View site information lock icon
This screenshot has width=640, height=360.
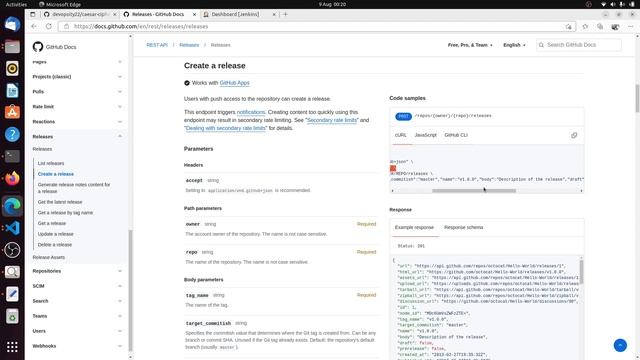pos(67,26)
